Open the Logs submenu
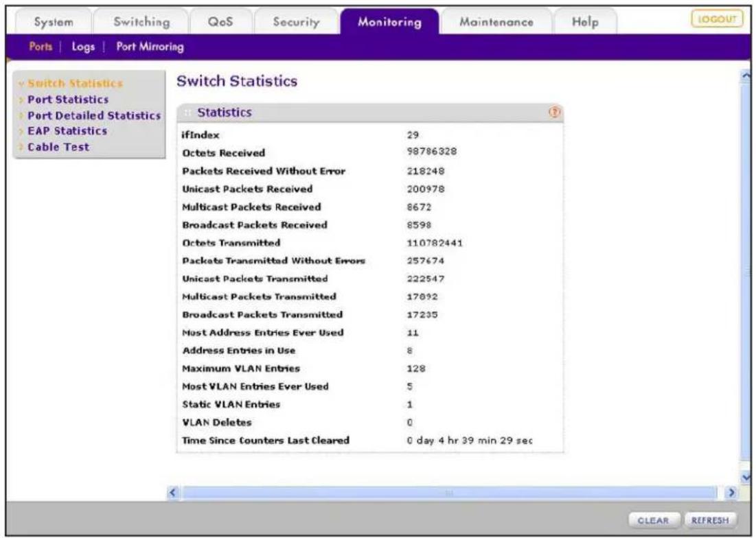Viewport: 756px width, 538px height. pos(83,47)
